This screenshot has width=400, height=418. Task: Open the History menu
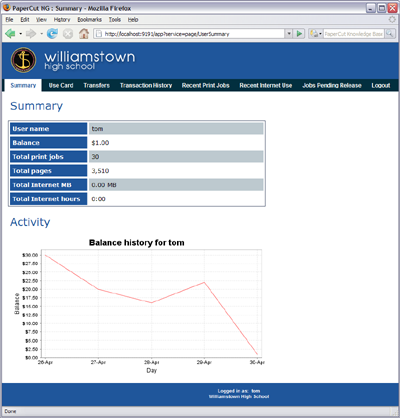click(62, 20)
